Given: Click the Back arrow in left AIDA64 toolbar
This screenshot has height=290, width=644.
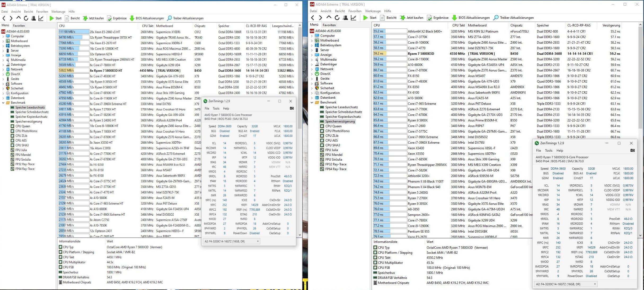Looking at the screenshot, I should (4, 18).
